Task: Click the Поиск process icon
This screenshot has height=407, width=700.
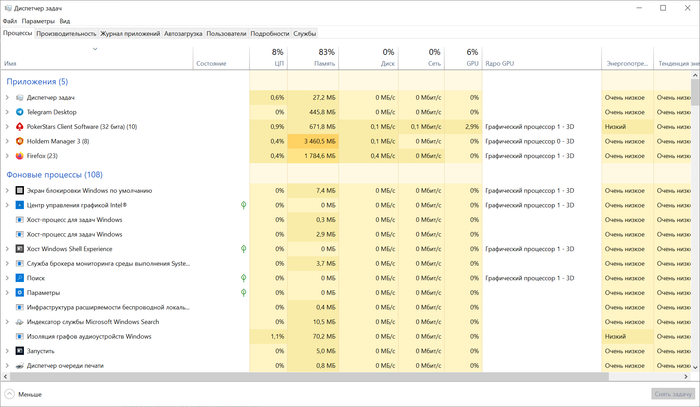Action: pos(20,277)
